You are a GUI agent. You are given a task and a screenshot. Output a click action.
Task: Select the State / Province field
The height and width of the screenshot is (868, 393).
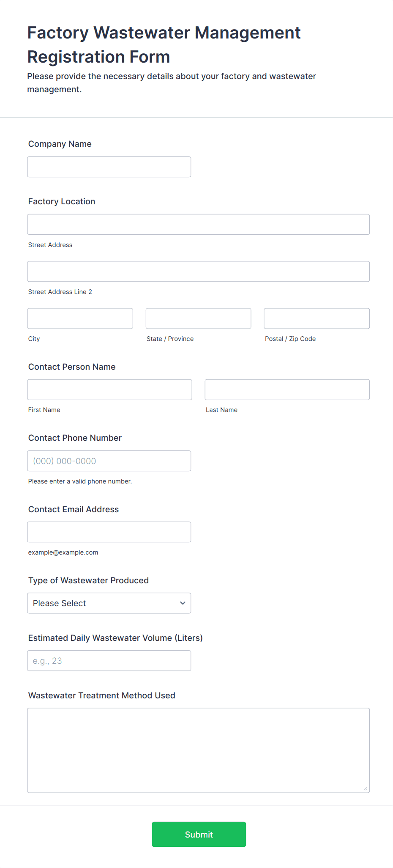tap(199, 319)
